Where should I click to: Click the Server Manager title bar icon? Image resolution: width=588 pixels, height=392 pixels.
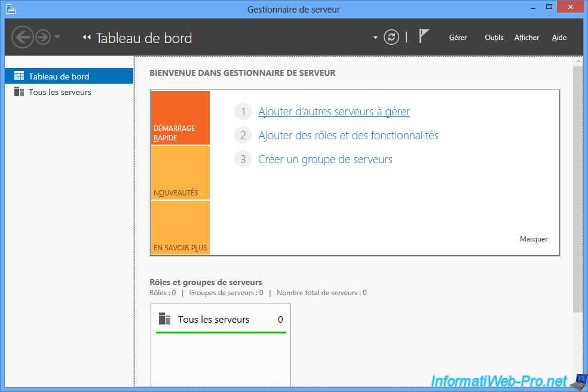tap(11, 9)
